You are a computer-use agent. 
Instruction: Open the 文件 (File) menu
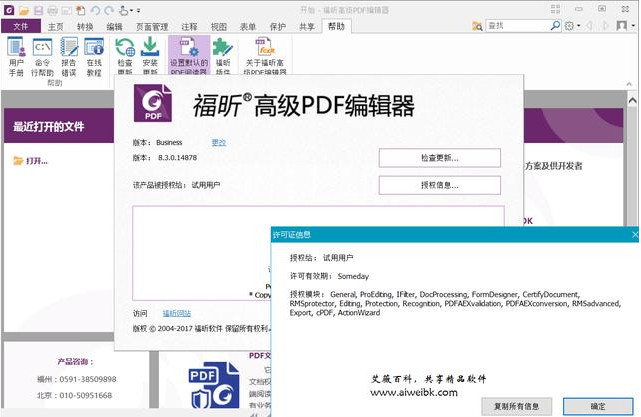click(20, 26)
